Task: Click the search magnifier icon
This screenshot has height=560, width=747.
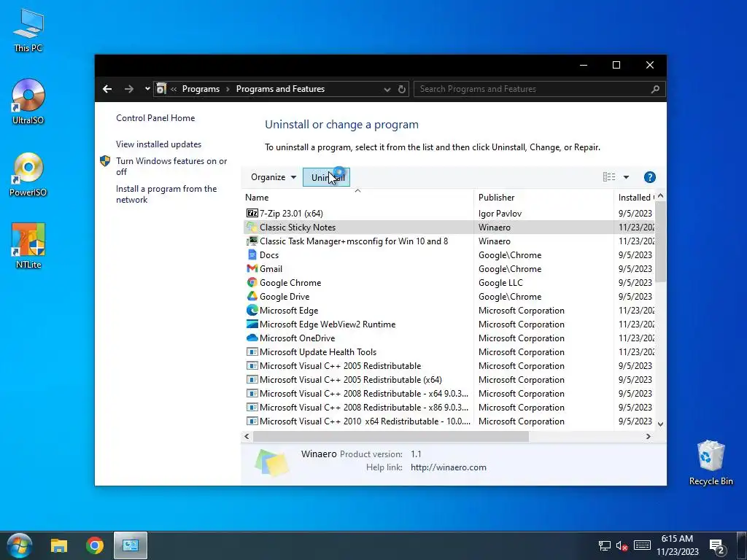Action: coord(655,89)
